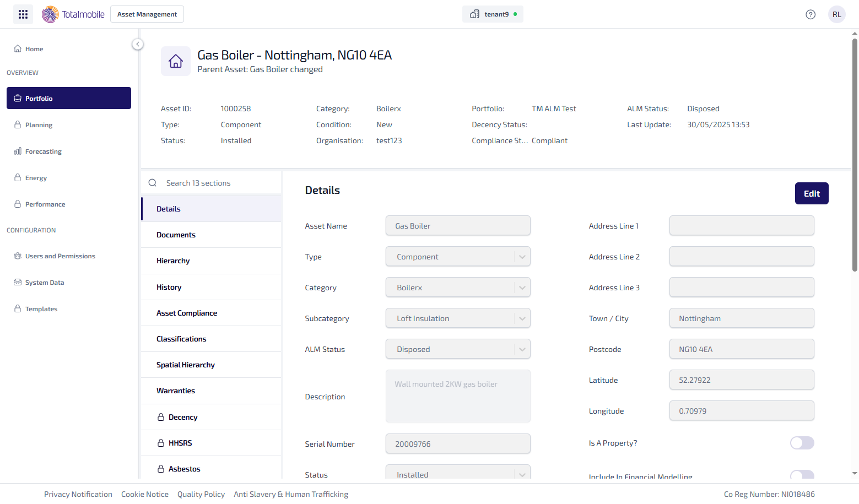
Task: Click the Forecasting chart icon
Action: click(x=18, y=151)
